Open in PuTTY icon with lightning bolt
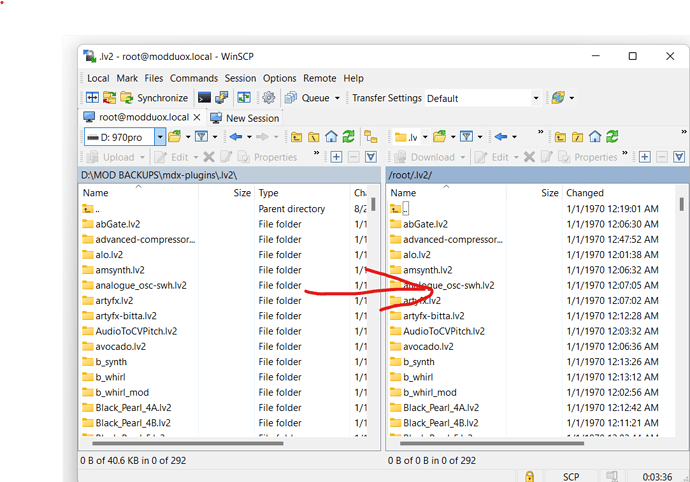 tap(221, 98)
